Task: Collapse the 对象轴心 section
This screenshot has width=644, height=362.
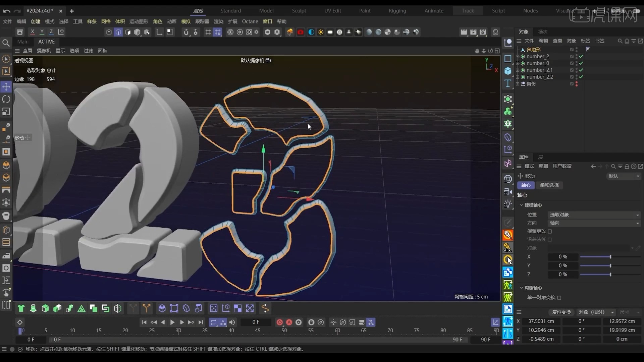Action: [x=522, y=288]
